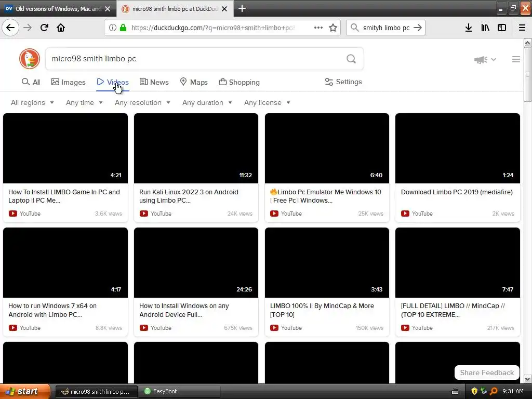Image resolution: width=532 pixels, height=399 pixels.
Task: Bookmark this page with the star icon
Action: [333, 28]
